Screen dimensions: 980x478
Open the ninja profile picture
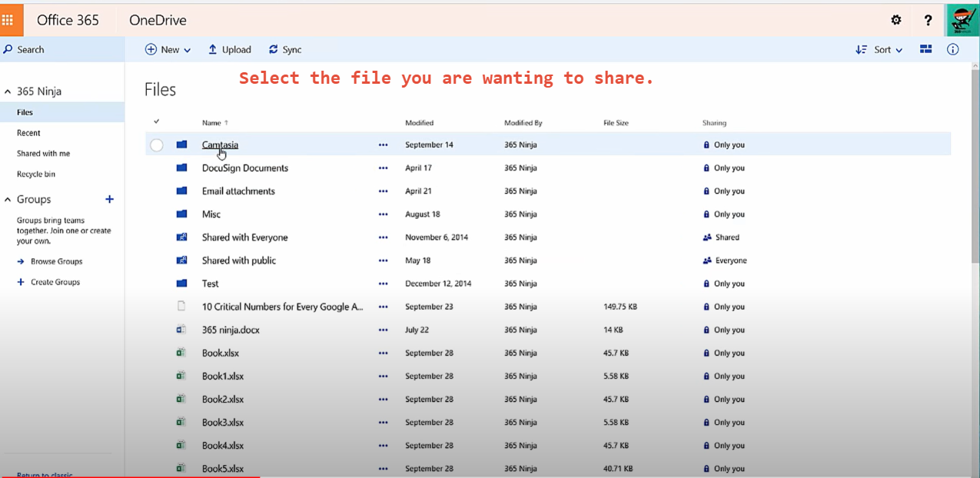[962, 21]
